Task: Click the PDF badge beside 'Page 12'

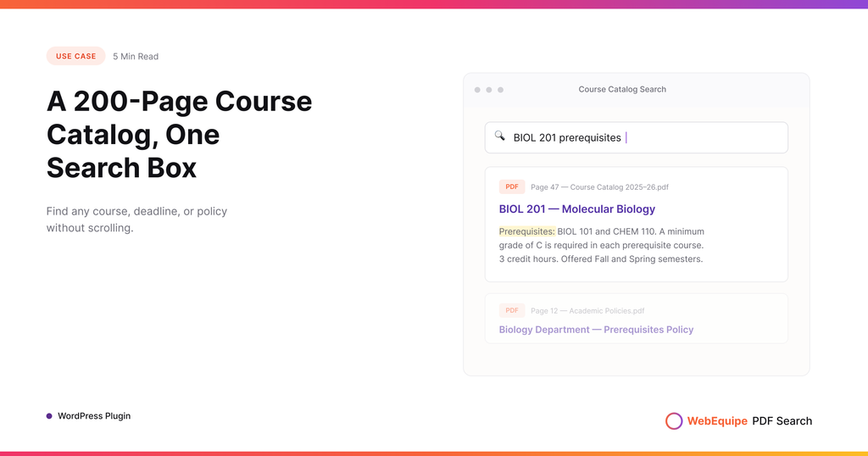Action: 511,310
